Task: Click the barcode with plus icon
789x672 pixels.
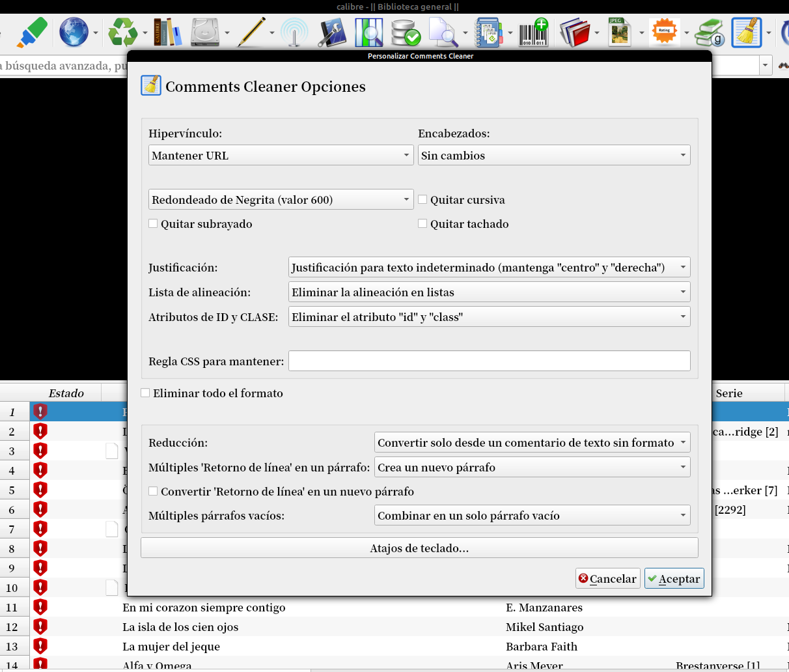Action: click(534, 32)
